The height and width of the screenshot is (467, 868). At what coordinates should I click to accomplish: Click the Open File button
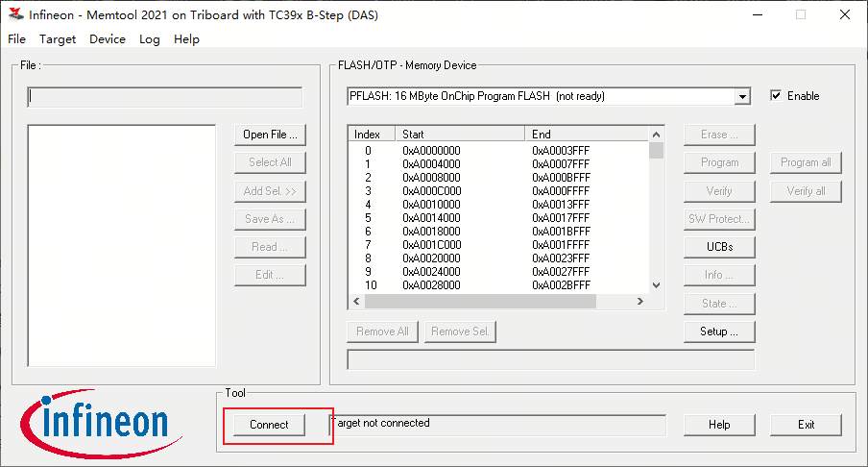pyautogui.click(x=270, y=135)
